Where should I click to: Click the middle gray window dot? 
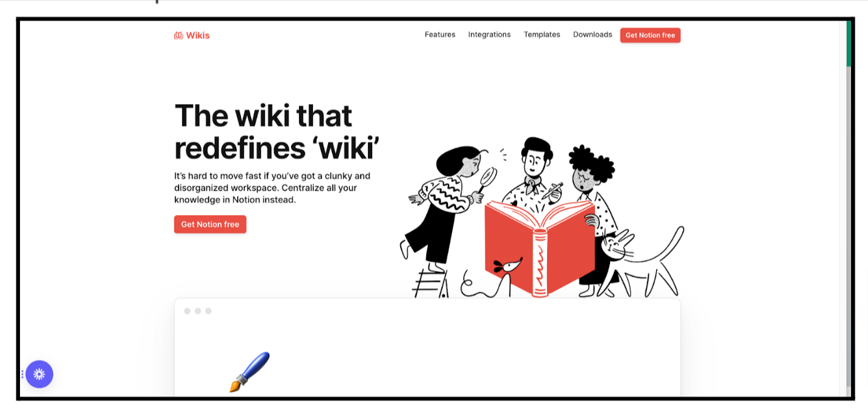198,311
